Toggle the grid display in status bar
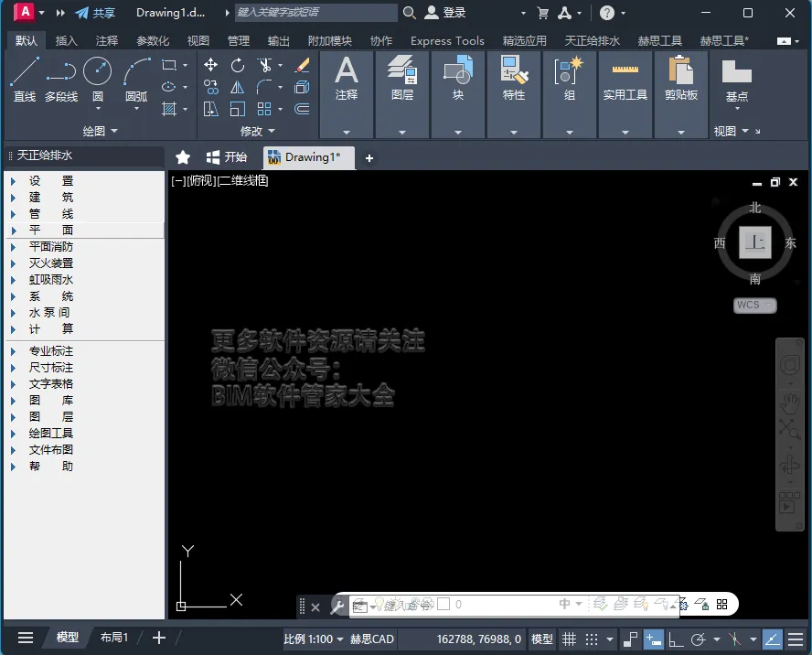Image resolution: width=812 pixels, height=655 pixels. pos(569,639)
